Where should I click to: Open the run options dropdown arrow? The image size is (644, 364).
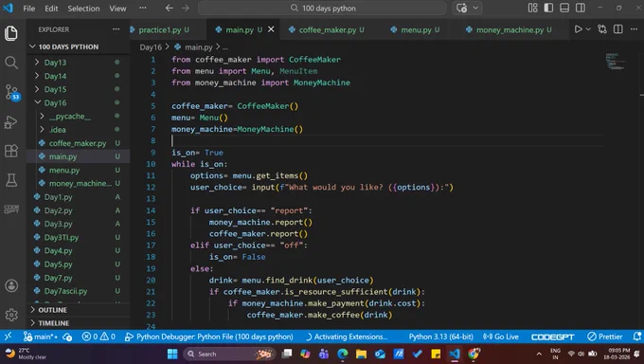(588, 29)
